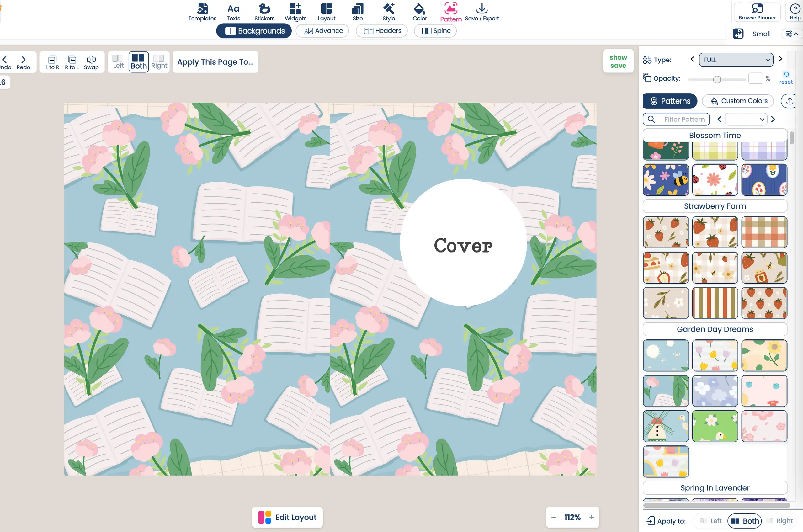Open the Type FULL dropdown
Screen dimensions: 803x532
click(x=736, y=60)
